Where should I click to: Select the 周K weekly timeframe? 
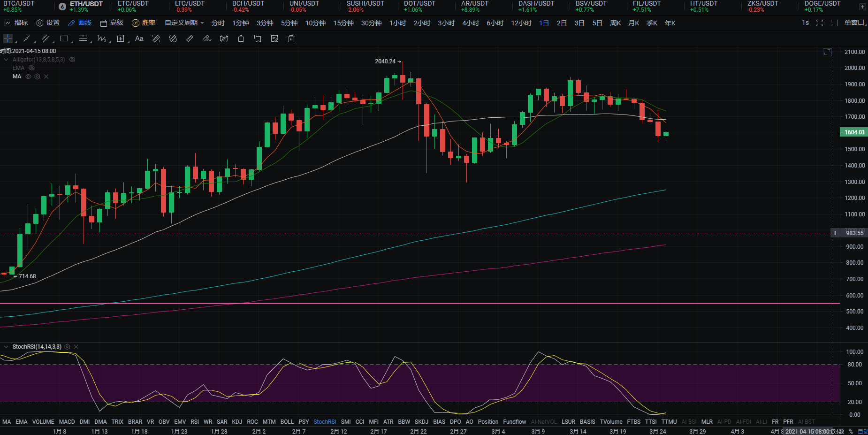pos(616,23)
